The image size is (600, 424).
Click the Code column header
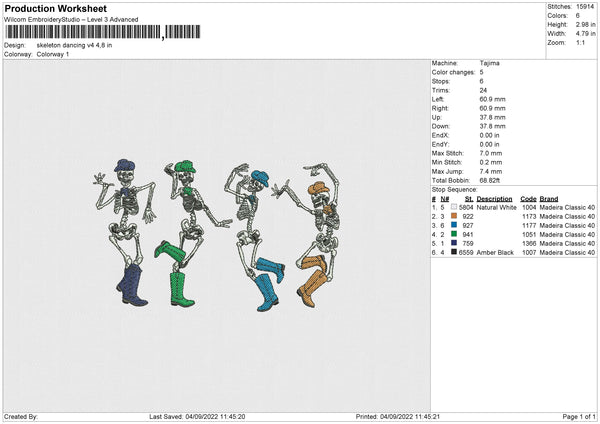pyautogui.click(x=528, y=198)
